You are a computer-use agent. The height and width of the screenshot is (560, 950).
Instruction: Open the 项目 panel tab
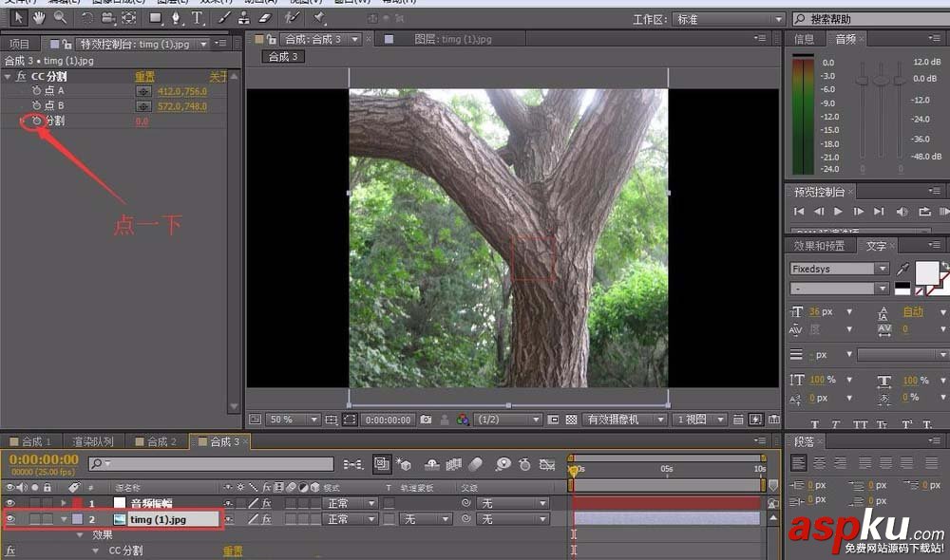click(x=19, y=44)
